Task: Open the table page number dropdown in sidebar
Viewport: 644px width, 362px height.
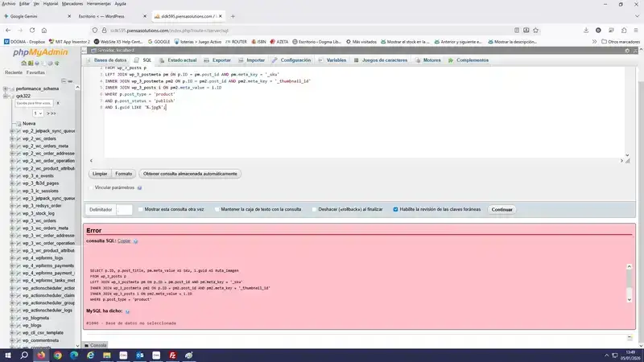Action: click(x=38, y=113)
